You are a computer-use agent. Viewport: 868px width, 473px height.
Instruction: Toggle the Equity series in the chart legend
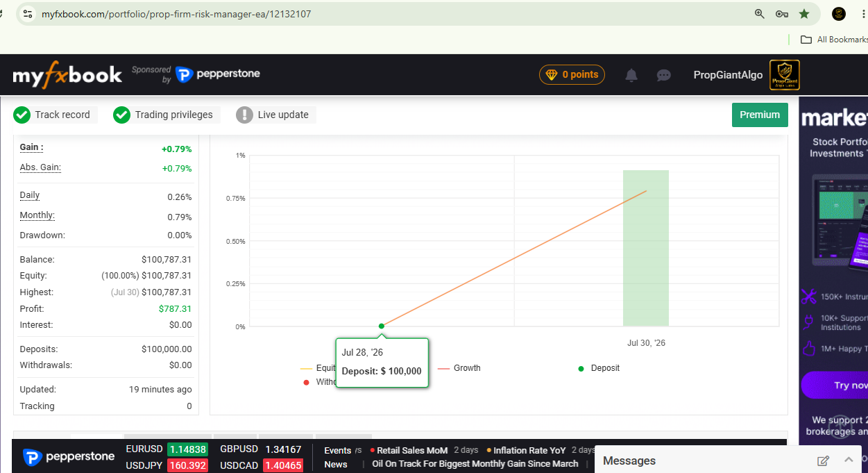tap(318, 368)
